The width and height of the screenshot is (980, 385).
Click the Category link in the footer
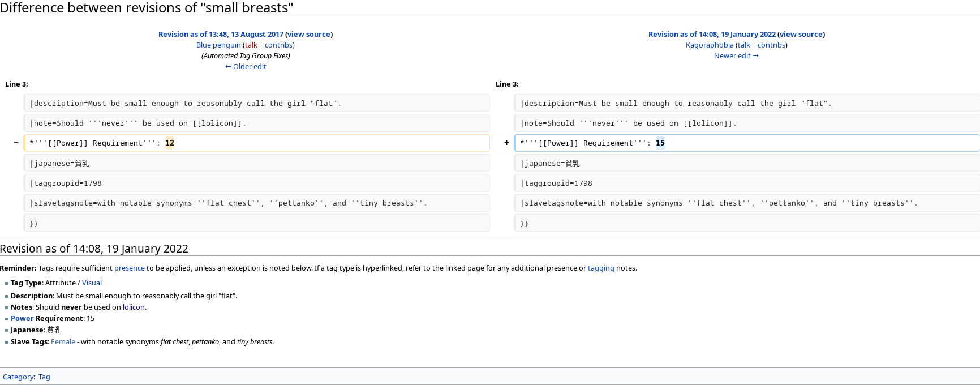tap(18, 377)
